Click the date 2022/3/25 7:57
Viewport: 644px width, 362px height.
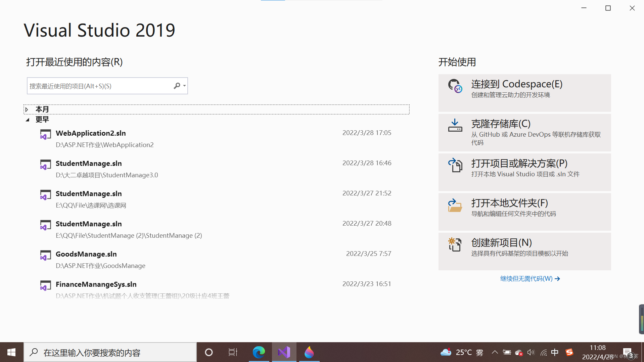tap(369, 254)
